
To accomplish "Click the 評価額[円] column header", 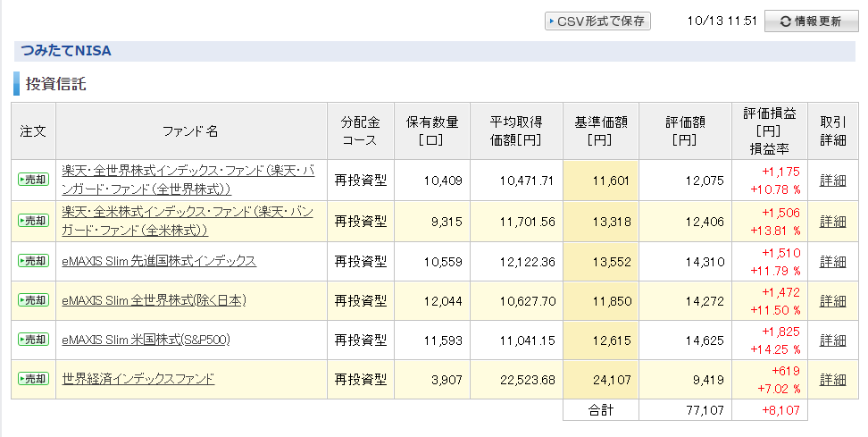I will pyautogui.click(x=685, y=131).
